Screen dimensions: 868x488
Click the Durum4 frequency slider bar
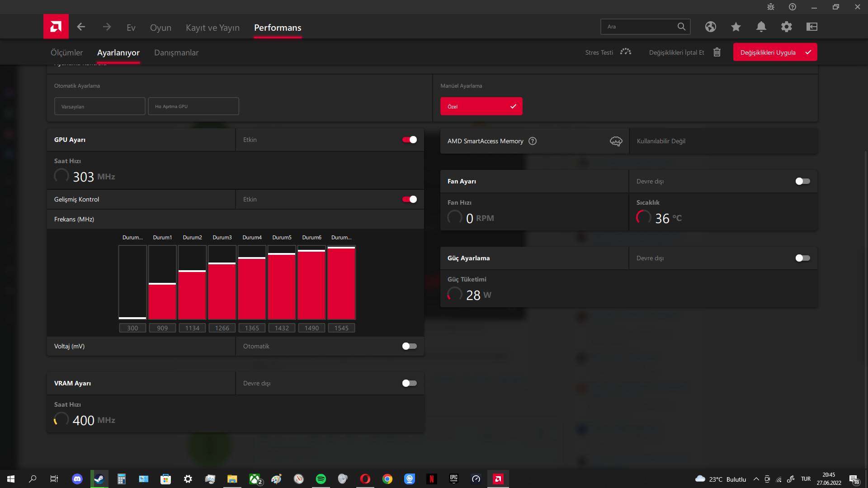click(x=252, y=282)
